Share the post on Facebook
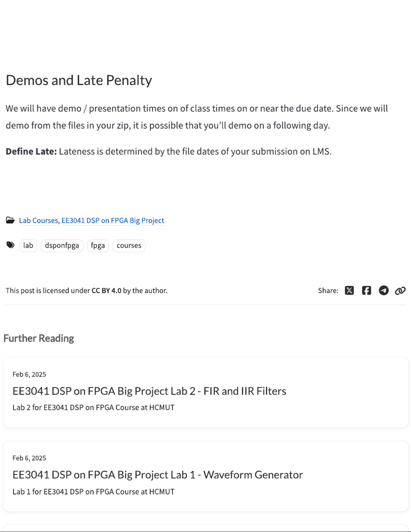This screenshot has height=532, width=411. (366, 290)
